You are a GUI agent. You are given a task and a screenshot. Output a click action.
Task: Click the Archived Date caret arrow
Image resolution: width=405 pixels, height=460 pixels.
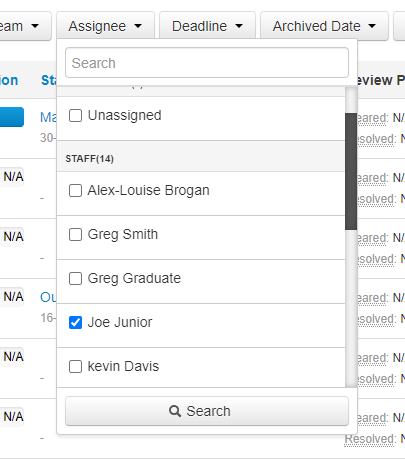(372, 26)
